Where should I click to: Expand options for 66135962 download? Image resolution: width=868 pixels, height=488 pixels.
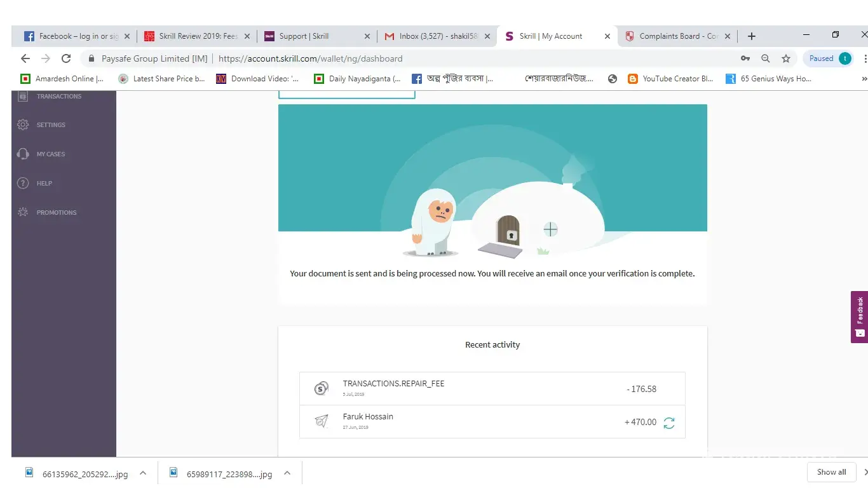[143, 473]
